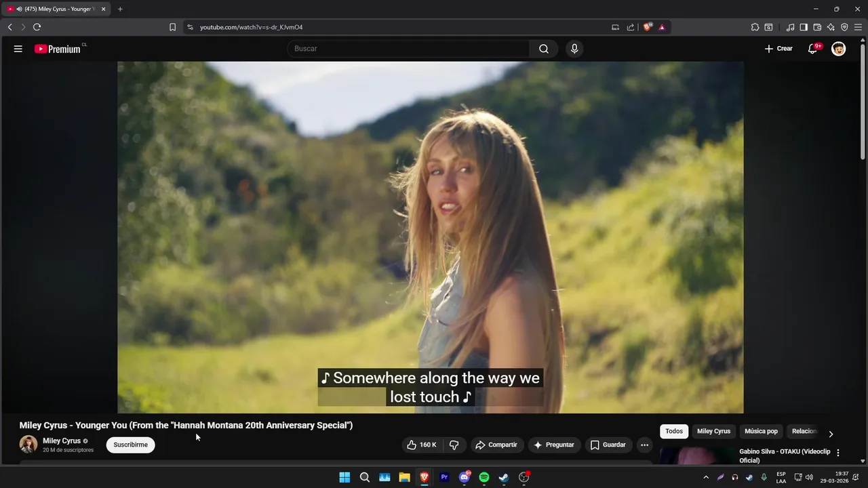
Task: Open the YouTube notifications bell
Action: pyautogui.click(x=813, y=49)
